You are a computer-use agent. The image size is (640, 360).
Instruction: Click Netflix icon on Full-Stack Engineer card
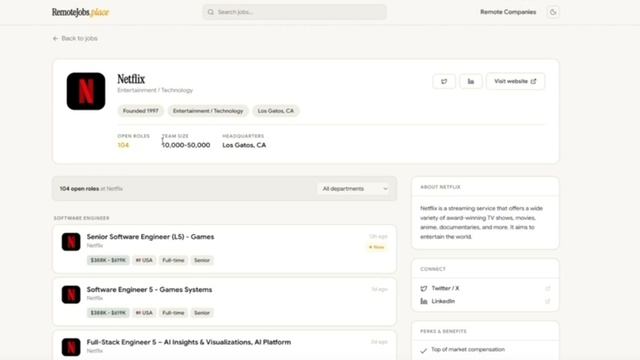(x=71, y=347)
